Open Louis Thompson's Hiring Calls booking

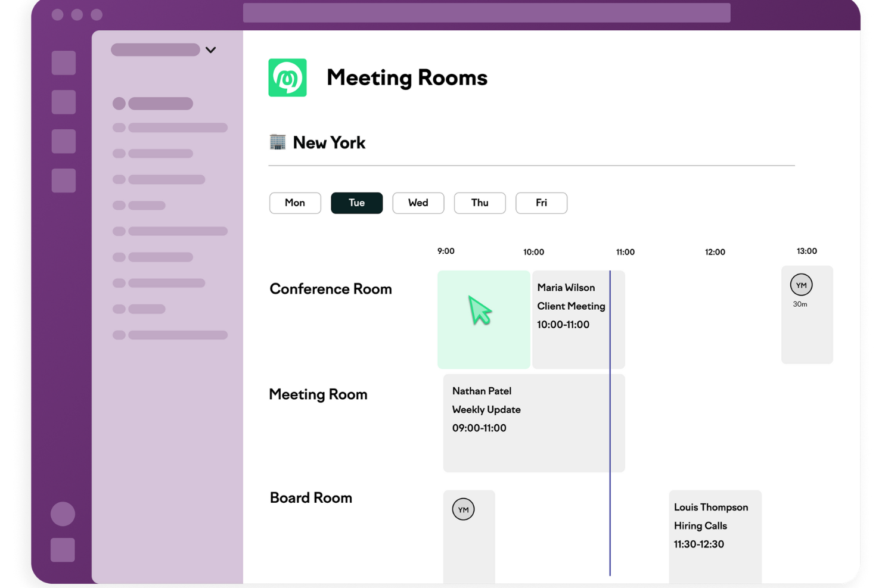pos(715,525)
